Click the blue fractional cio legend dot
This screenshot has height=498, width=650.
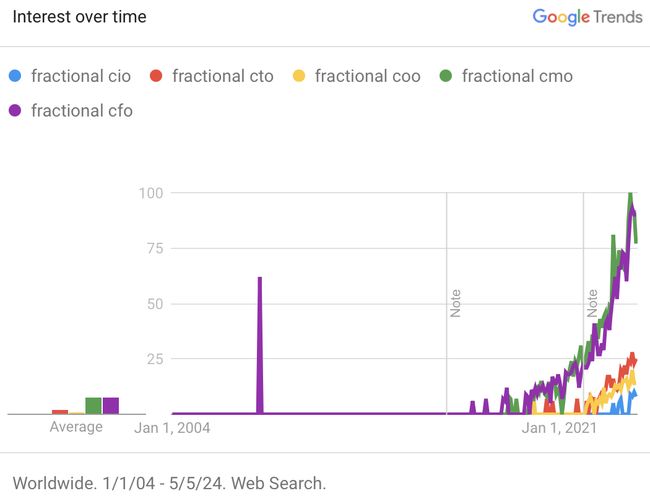[x=14, y=76]
